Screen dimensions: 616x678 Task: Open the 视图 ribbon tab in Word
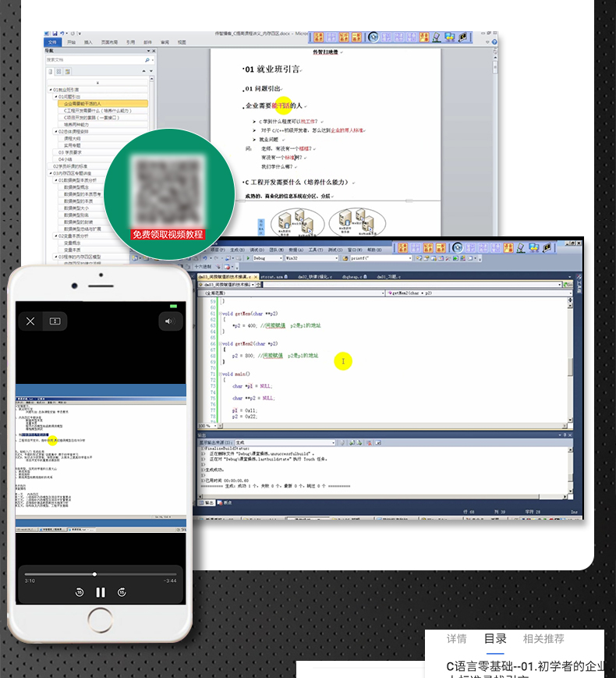click(182, 42)
